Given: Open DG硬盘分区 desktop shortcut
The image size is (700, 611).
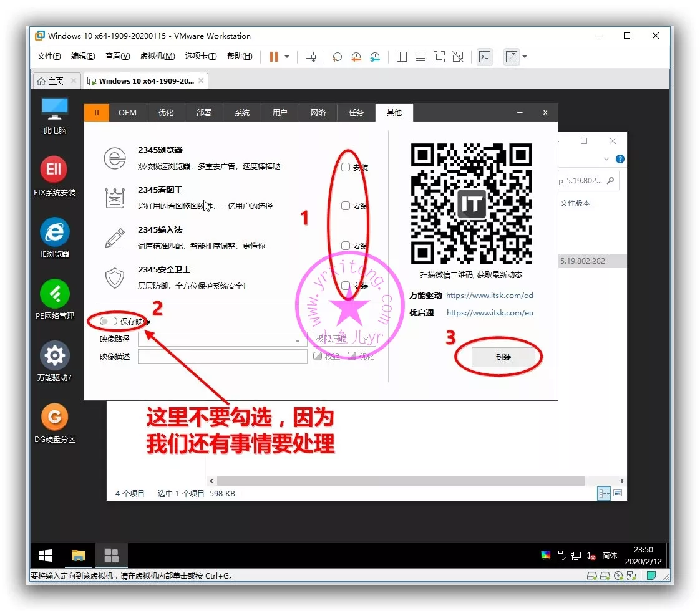Looking at the screenshot, I should click(x=54, y=417).
